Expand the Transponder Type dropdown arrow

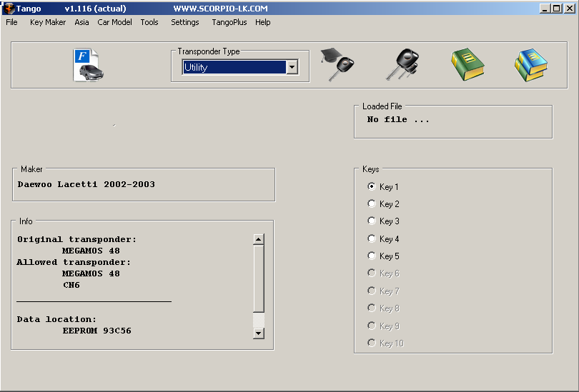coord(292,67)
